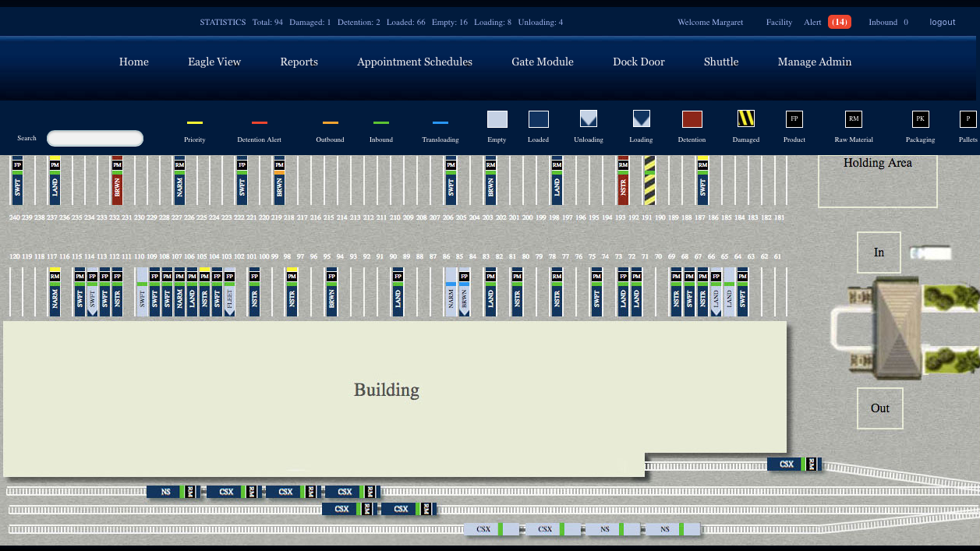Select the PK Packaging legend icon
The image size is (980, 551).
(x=920, y=119)
